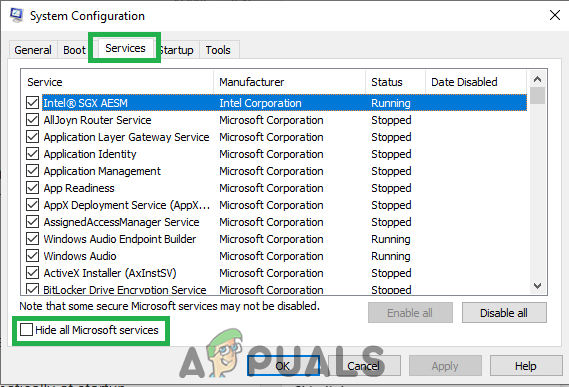The height and width of the screenshot is (387, 569).
Task: Sort by the Manufacturer column header
Action: [290, 82]
